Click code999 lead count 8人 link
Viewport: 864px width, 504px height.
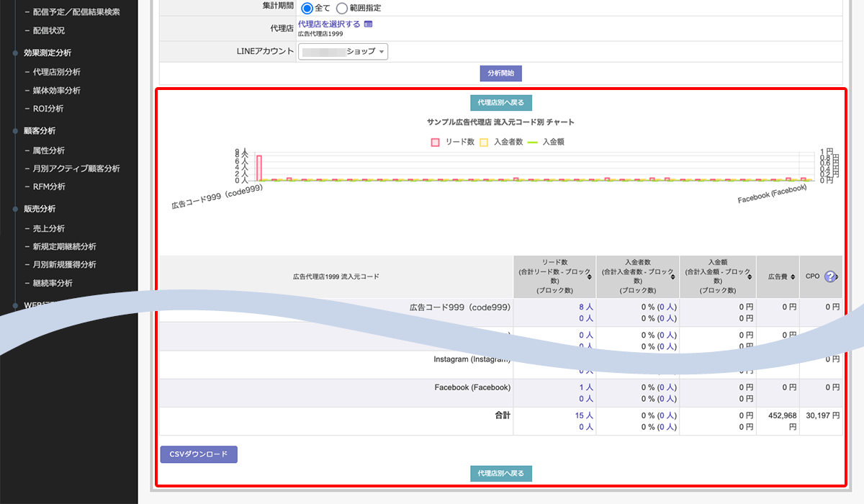585,307
